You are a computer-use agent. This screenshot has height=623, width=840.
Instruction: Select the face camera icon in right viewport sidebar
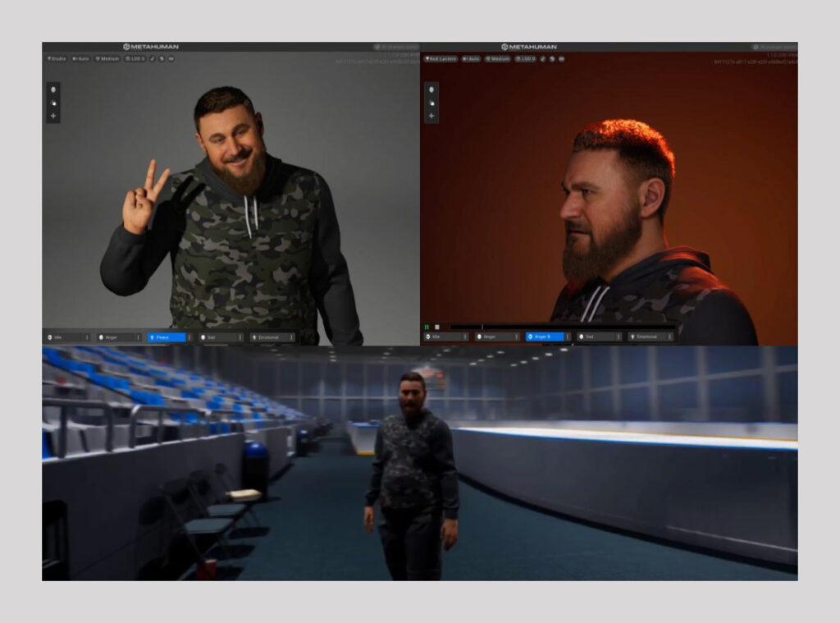[431, 89]
